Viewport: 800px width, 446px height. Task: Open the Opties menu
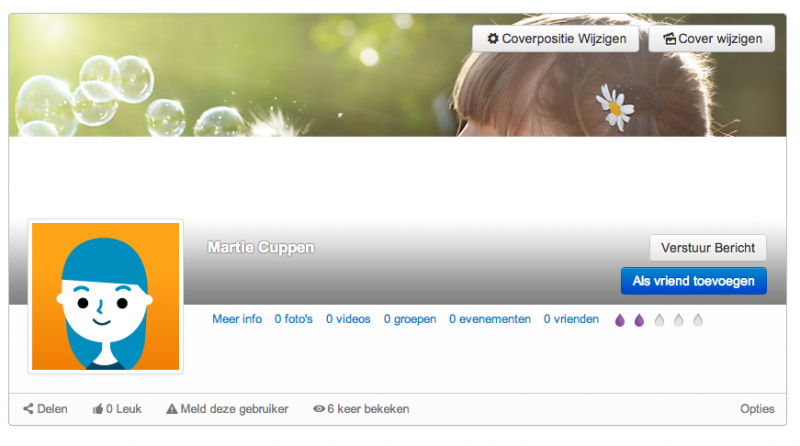[x=757, y=409]
